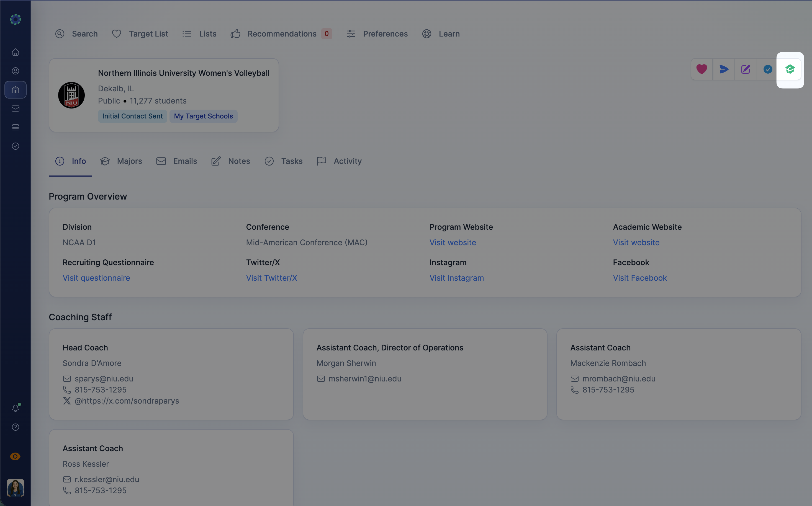The image size is (812, 506).
Task: Click Mackenzie Rombach's phone number
Action: [608, 389]
